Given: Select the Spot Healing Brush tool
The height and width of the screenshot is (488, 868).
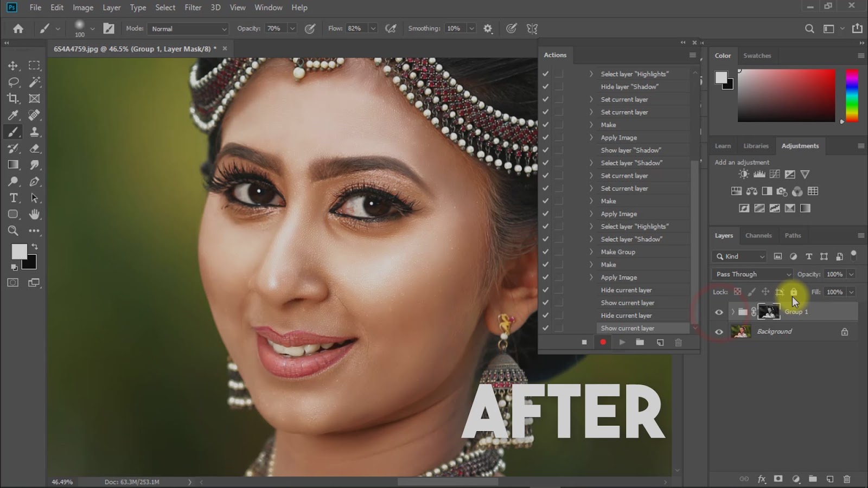Looking at the screenshot, I should point(34,115).
